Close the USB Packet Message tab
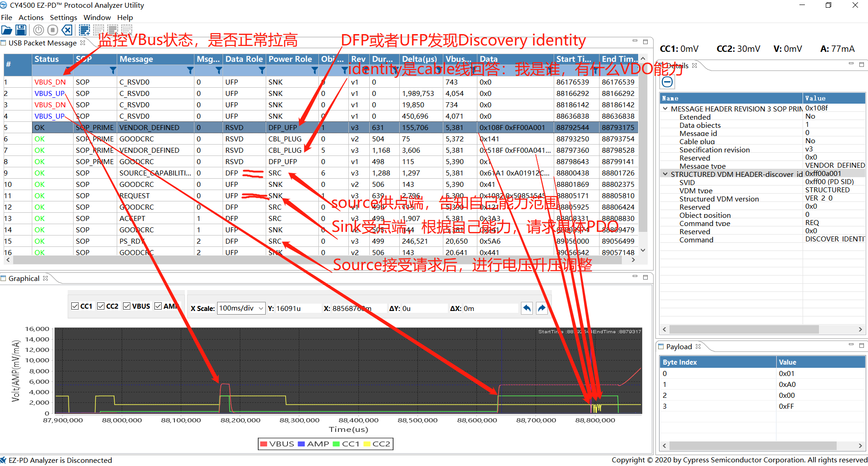This screenshot has width=868, height=466. [83, 43]
